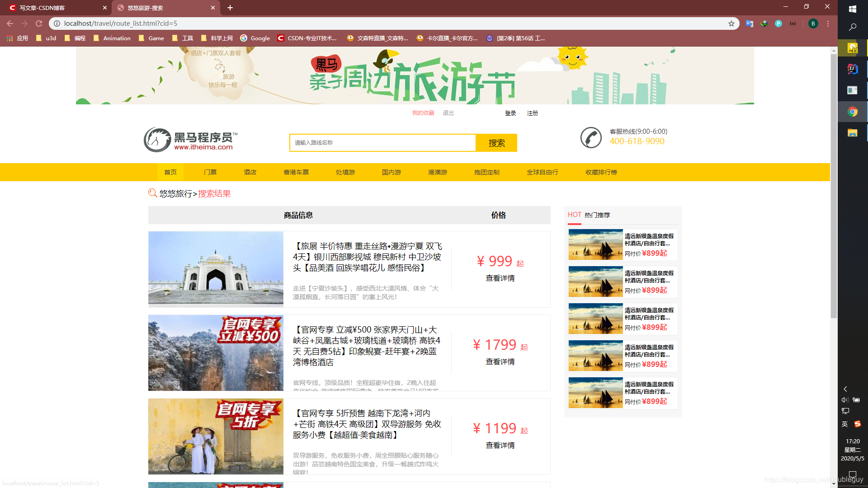The height and width of the screenshot is (488, 868).
Task: Open first 清远新银盏温泉 hot recommendation
Action: 623,244
